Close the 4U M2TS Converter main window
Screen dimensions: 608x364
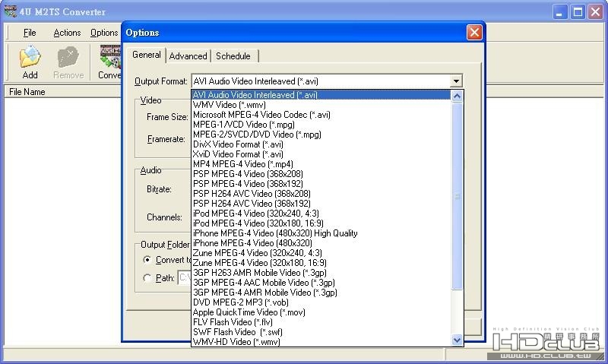[596, 11]
